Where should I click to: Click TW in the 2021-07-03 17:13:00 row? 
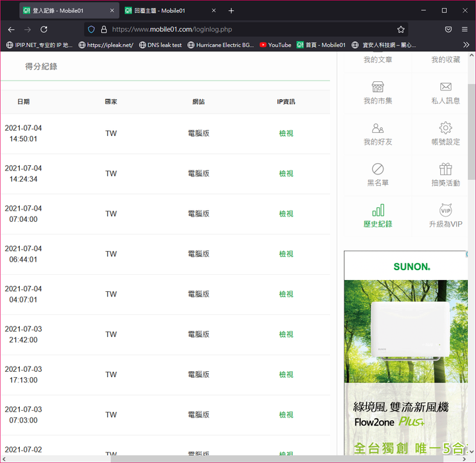point(111,374)
